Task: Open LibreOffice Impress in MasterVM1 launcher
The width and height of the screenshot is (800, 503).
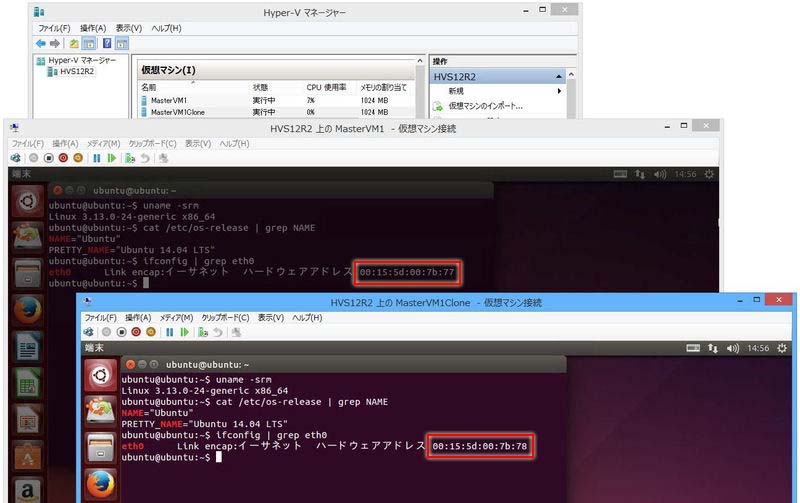Action: [x=28, y=420]
